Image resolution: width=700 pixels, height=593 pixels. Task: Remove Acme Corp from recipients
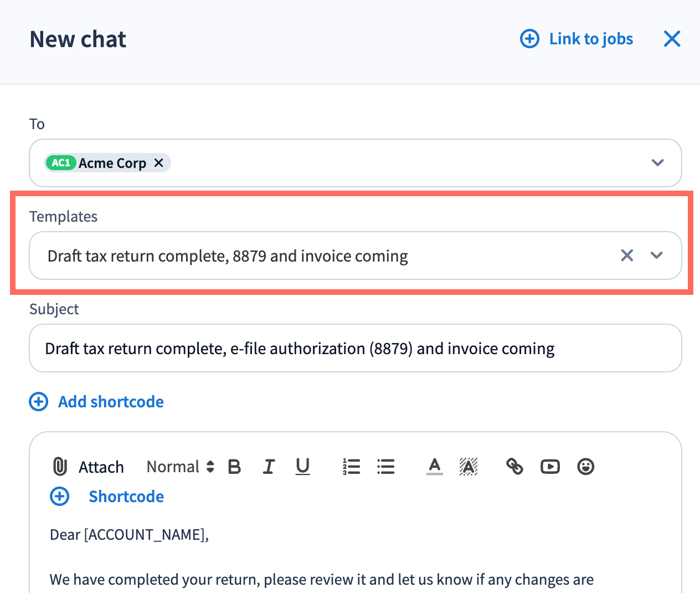(159, 163)
